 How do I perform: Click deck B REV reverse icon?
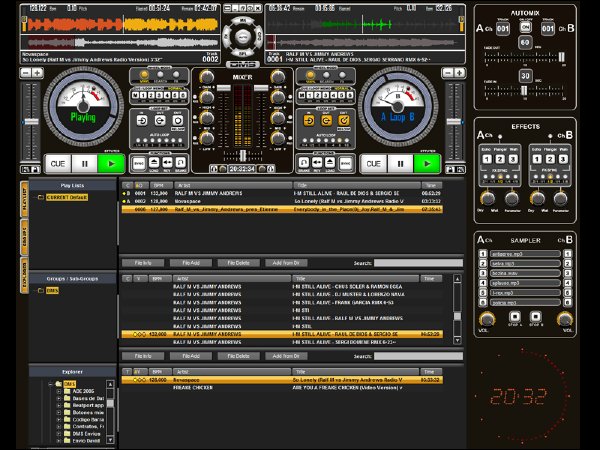317,163
